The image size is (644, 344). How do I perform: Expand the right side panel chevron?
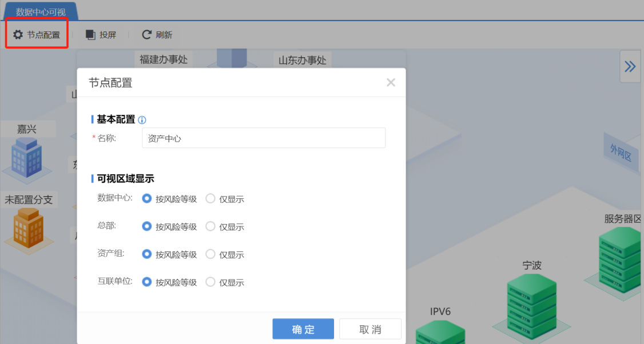[630, 66]
